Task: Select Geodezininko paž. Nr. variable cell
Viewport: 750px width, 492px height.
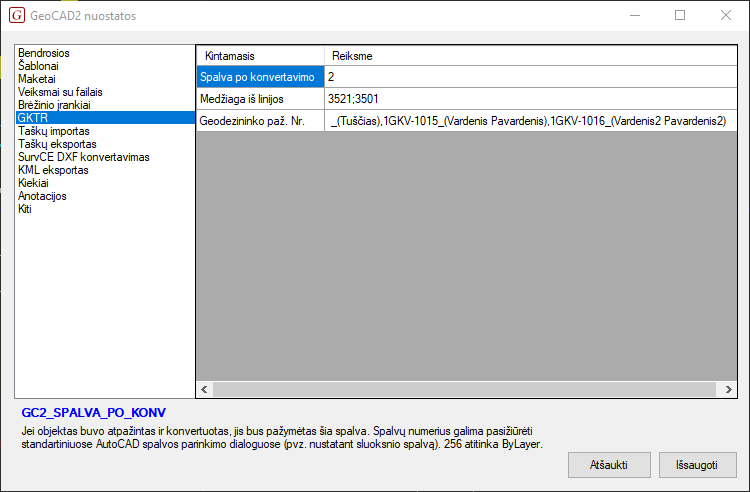Action: (x=261, y=121)
